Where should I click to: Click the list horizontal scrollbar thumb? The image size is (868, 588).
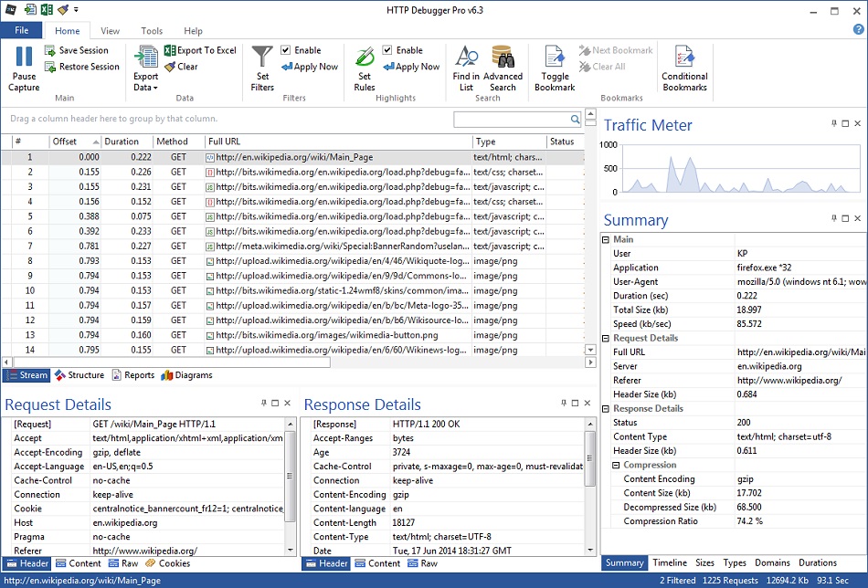click(x=172, y=362)
